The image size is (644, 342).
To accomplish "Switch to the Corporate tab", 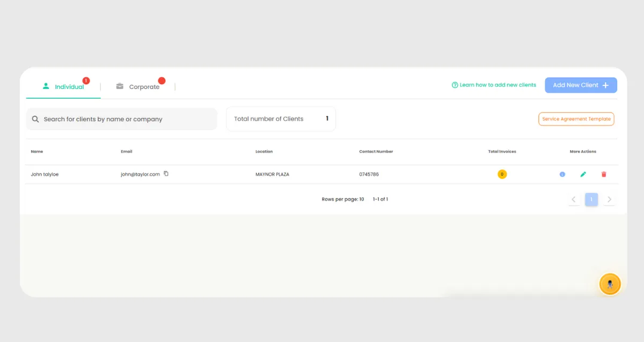I will 143,86.
